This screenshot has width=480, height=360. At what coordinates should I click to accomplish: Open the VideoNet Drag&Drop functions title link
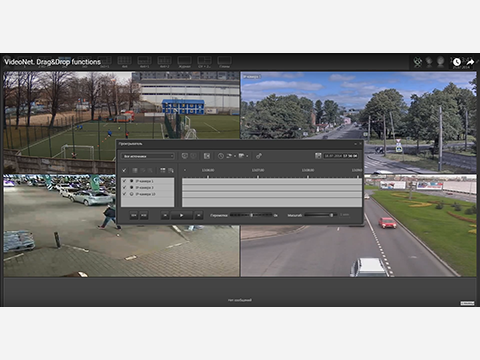coord(52,62)
